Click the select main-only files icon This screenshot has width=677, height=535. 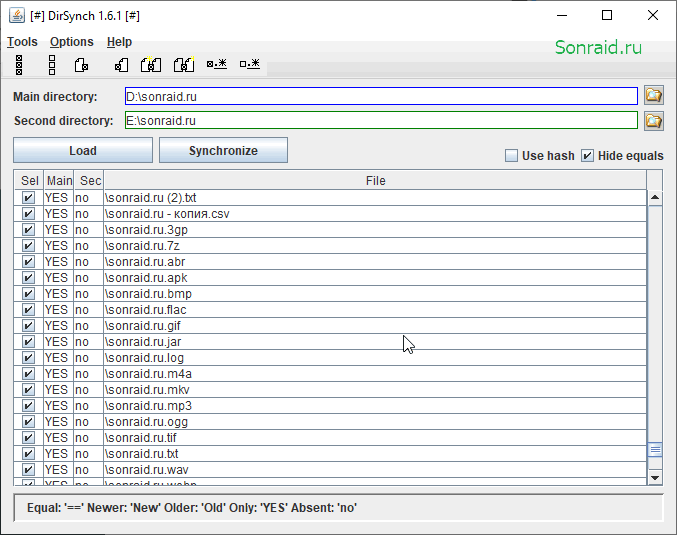(x=81, y=65)
